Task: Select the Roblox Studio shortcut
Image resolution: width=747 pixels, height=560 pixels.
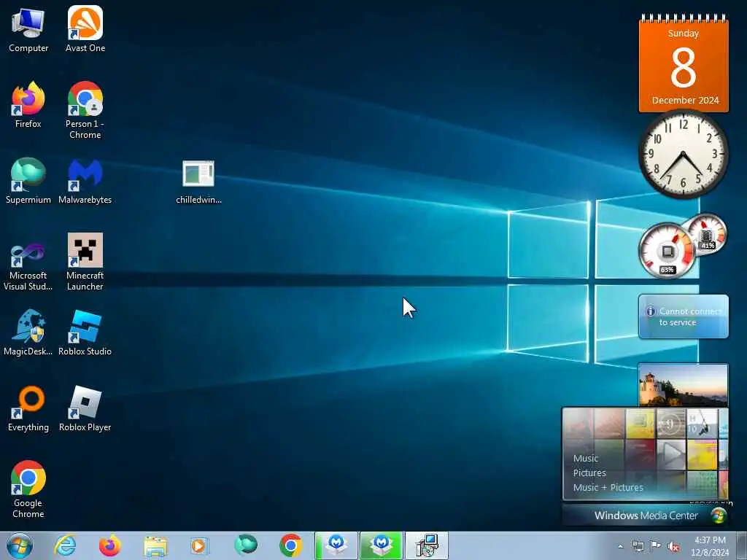Action: pos(85,332)
